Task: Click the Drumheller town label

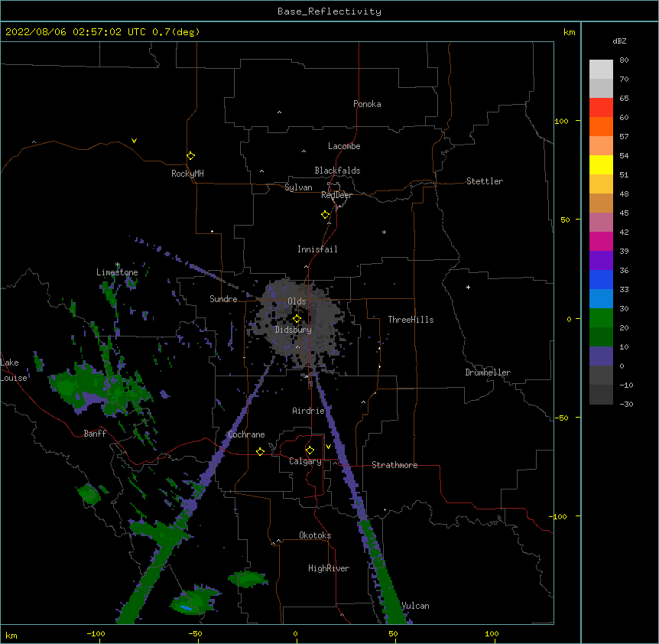Action: [x=488, y=372]
